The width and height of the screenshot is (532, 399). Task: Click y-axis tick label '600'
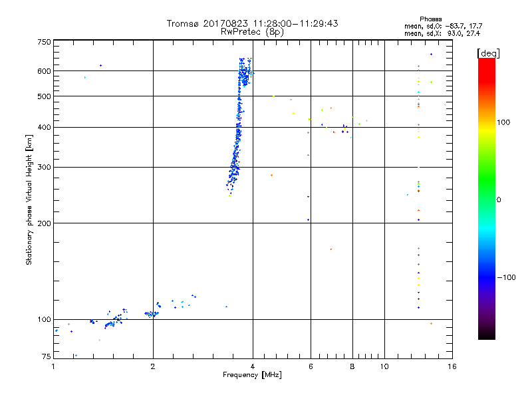pos(44,71)
